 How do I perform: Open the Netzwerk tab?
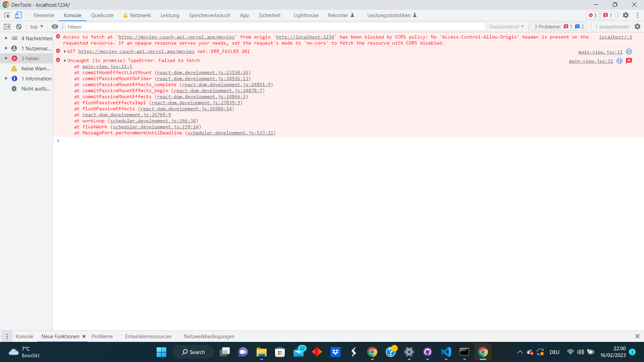(137, 15)
